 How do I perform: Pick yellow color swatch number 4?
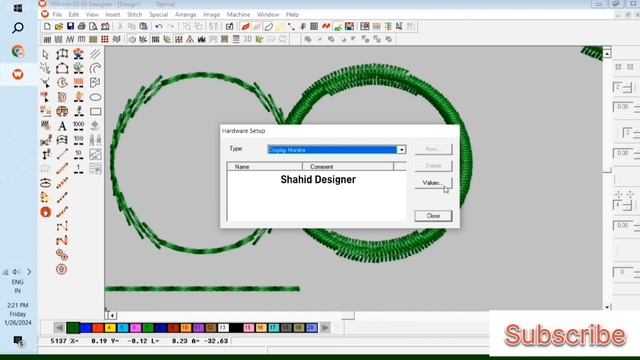(110, 327)
